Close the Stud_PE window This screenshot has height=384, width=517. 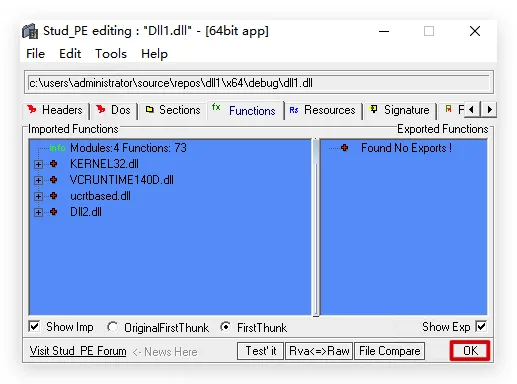[x=475, y=31]
